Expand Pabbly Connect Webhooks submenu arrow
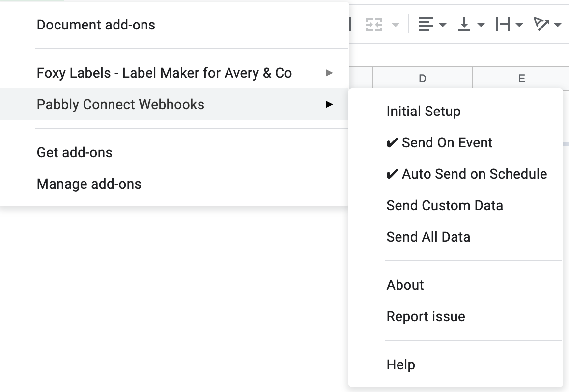Image resolution: width=569 pixels, height=392 pixels. 329,105
